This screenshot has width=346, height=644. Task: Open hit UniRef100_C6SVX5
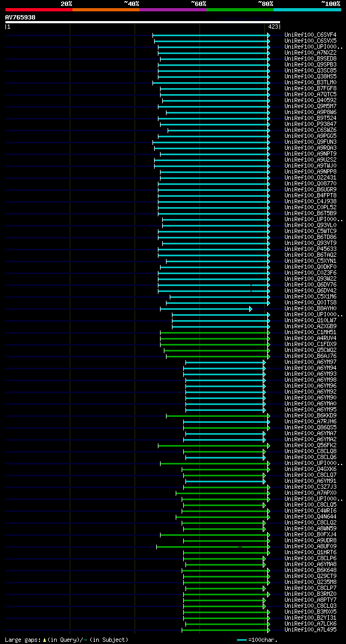click(x=310, y=41)
